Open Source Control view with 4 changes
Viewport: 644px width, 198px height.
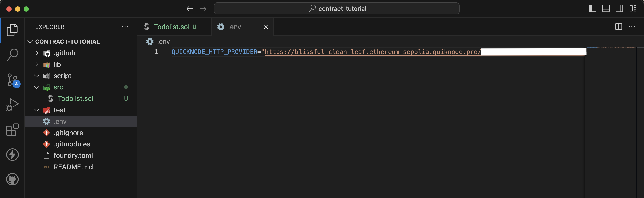coord(12,80)
